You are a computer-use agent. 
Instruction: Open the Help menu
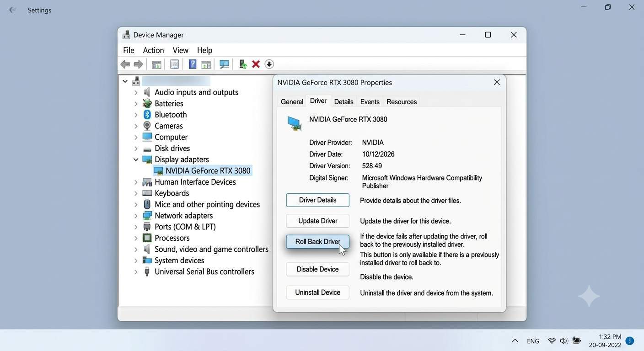point(204,50)
